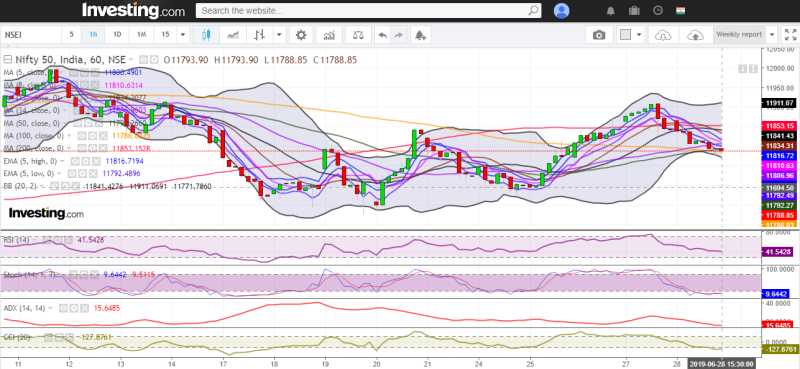Delete the EMA (5, low, 0) indicator
Screen dimensions: 800x369
(93, 174)
